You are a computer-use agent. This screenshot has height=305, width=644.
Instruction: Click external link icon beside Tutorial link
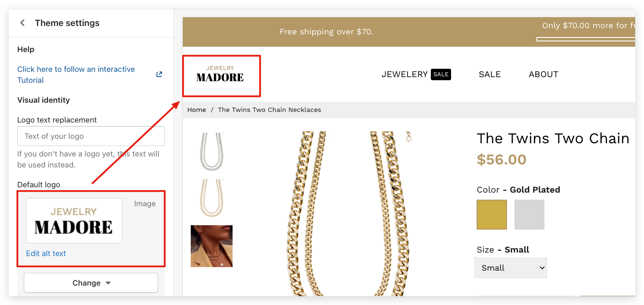coord(159,74)
